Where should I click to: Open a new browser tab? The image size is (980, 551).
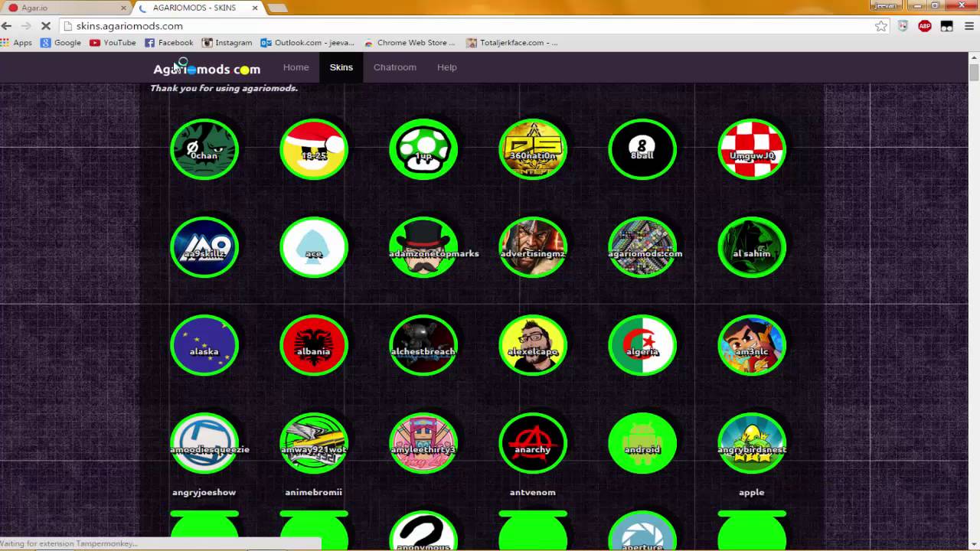pos(277,8)
